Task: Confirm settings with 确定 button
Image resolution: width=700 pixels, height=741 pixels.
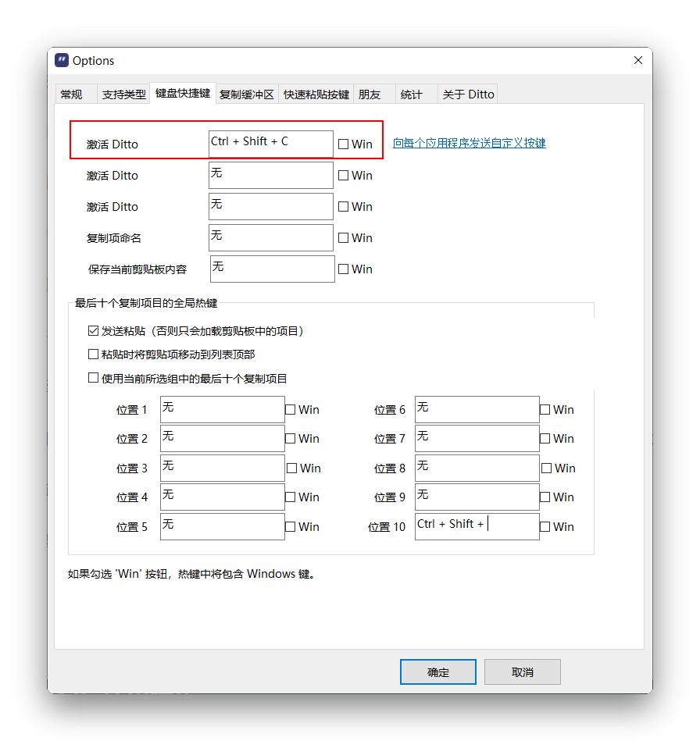Action: 438,672
